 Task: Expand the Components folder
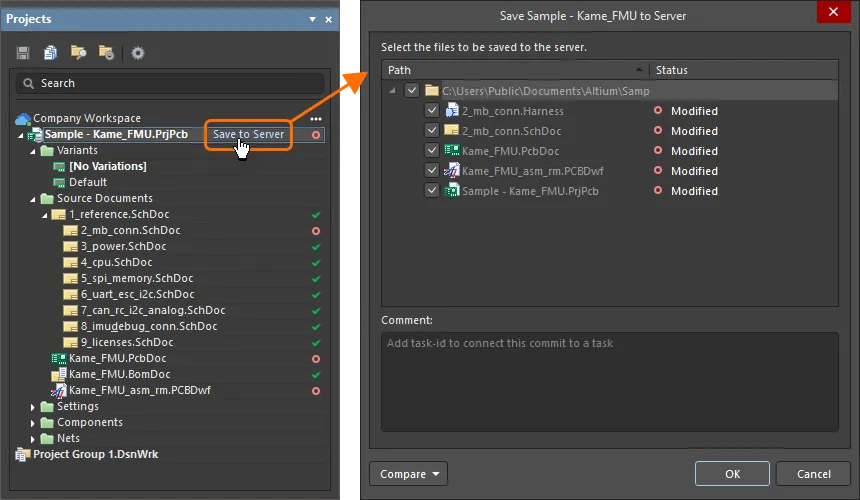(x=33, y=423)
